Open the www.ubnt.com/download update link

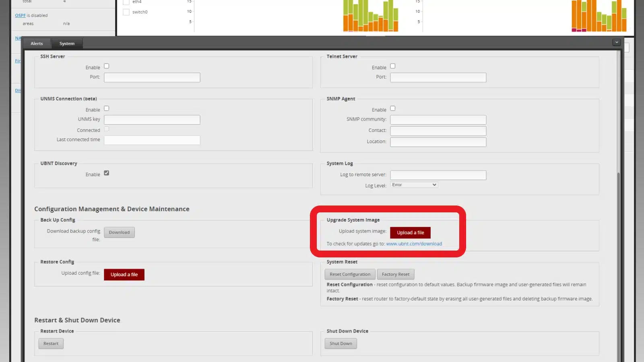(x=414, y=243)
